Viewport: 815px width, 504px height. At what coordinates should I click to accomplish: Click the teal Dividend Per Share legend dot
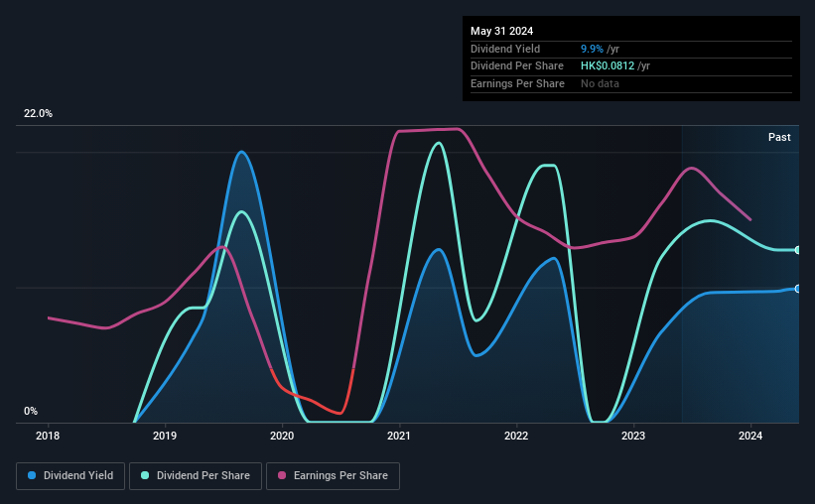coord(145,475)
